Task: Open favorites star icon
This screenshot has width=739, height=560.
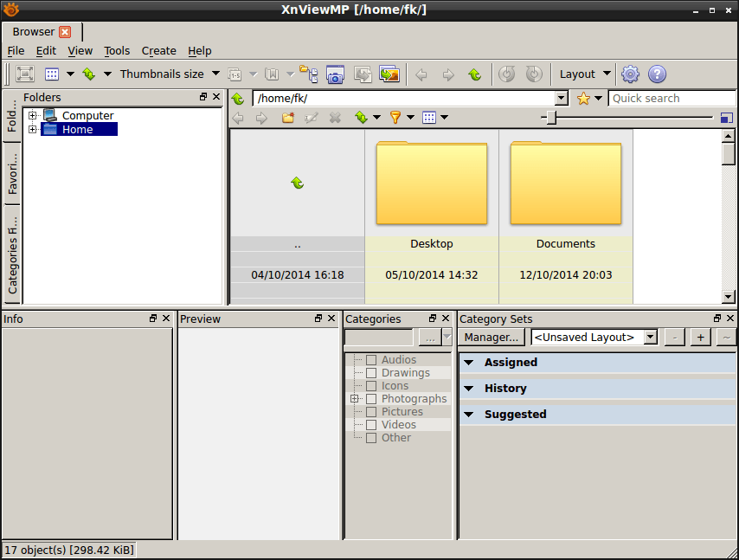Action: 583,99
